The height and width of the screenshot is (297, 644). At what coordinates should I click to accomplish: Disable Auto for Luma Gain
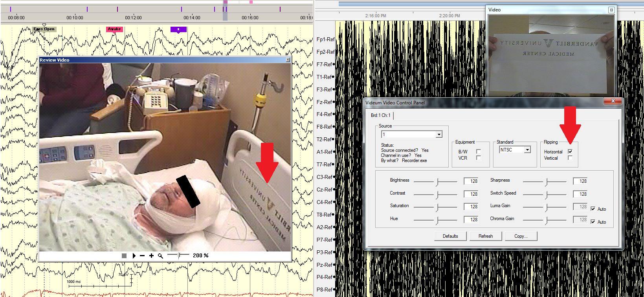pyautogui.click(x=593, y=209)
